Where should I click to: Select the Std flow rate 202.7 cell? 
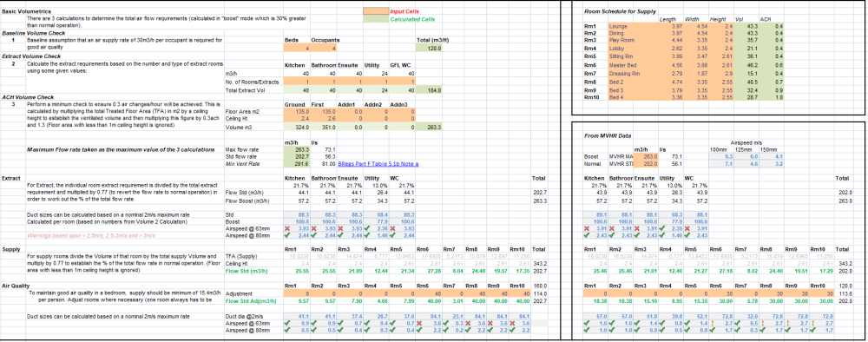point(296,156)
